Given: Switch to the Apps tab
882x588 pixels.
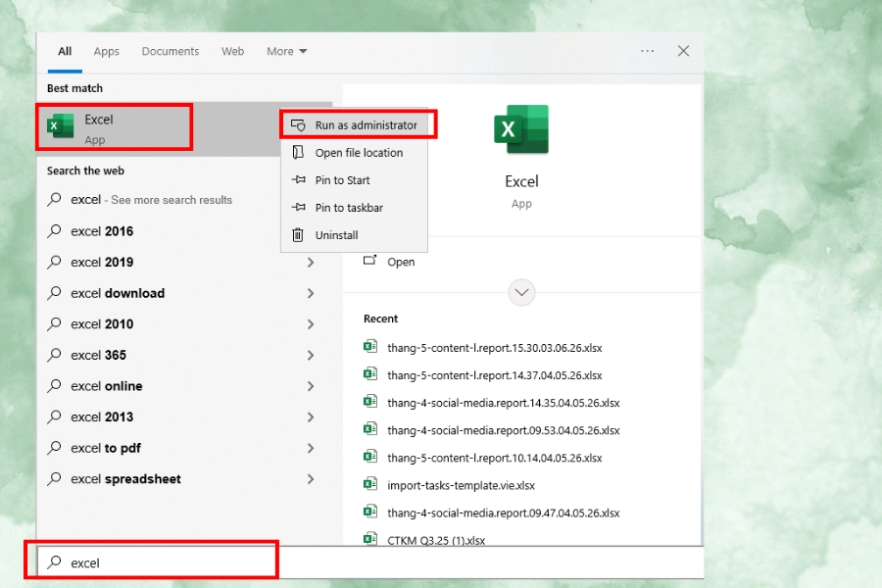Looking at the screenshot, I should [106, 51].
